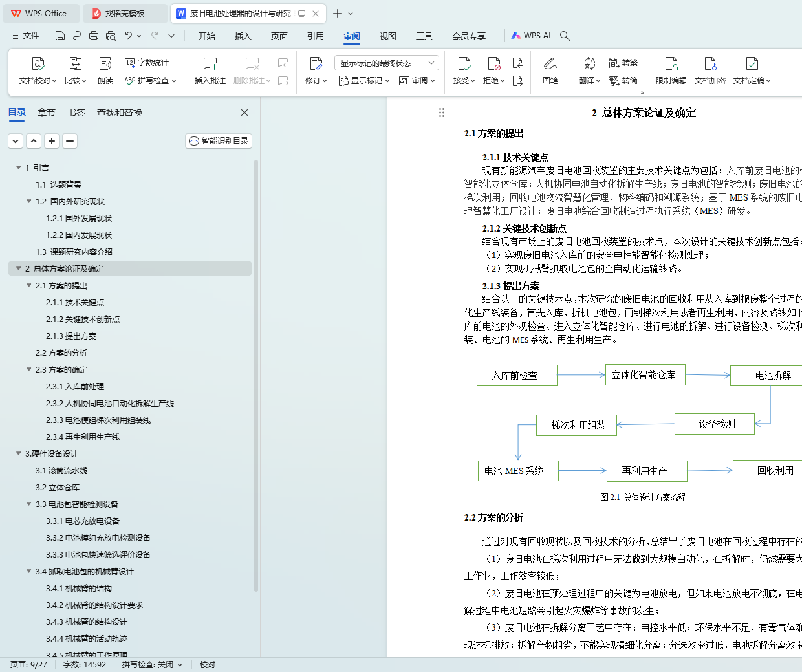Click the undo arrow icon
The height and width of the screenshot is (672, 802).
pos(129,36)
